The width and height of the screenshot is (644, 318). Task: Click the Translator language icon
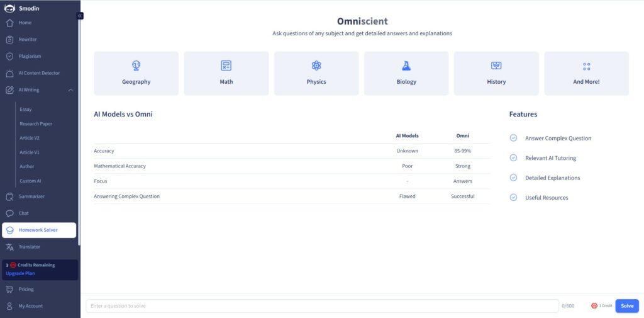click(x=10, y=247)
